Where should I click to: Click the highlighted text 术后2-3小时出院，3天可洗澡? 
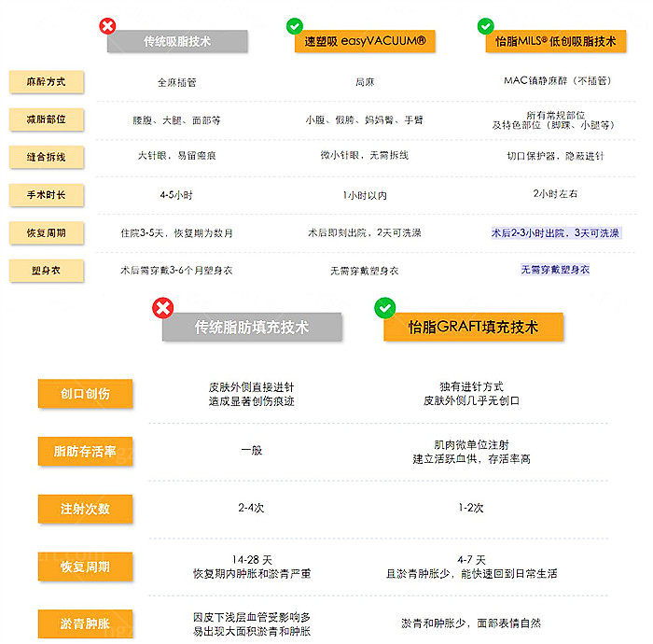[556, 232]
